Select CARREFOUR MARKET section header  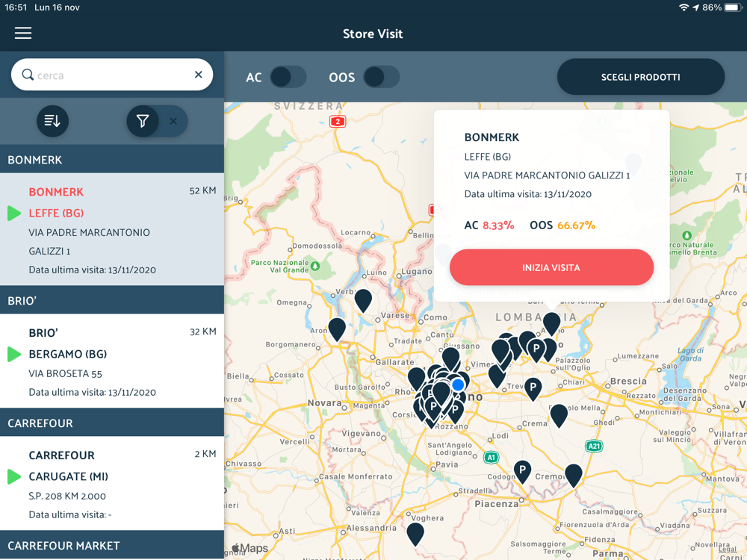tap(112, 545)
